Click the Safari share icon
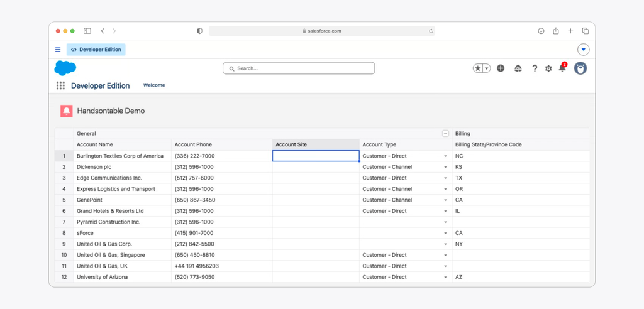 tap(556, 31)
